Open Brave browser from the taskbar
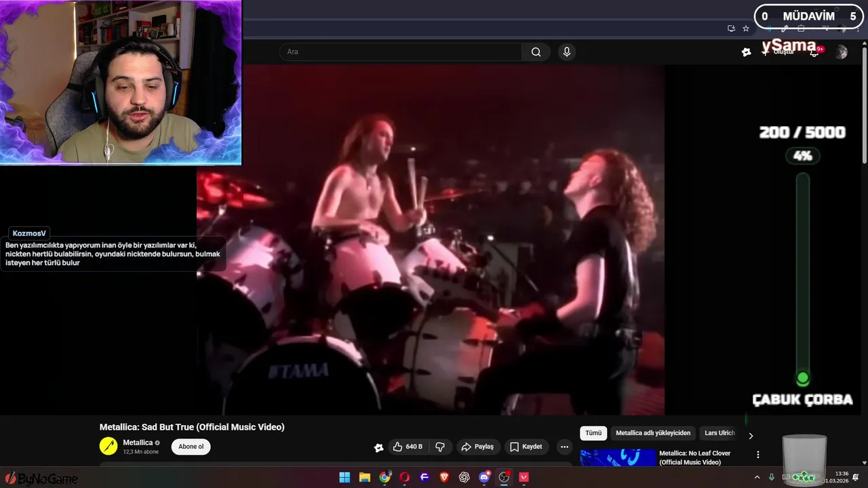This screenshot has width=868, height=488. click(444, 477)
